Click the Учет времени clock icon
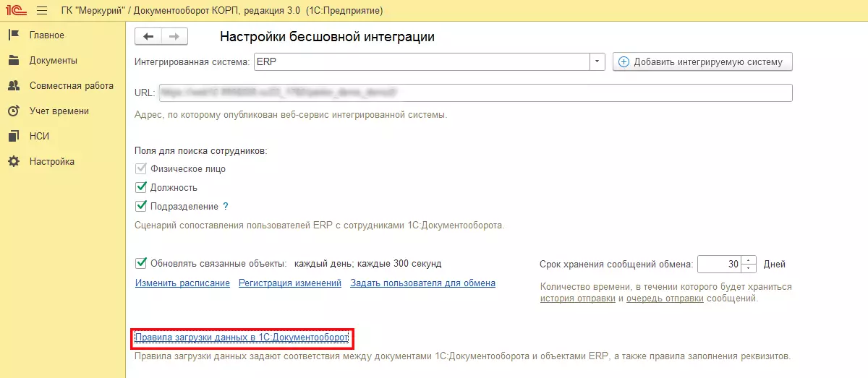868x378 pixels. point(14,111)
